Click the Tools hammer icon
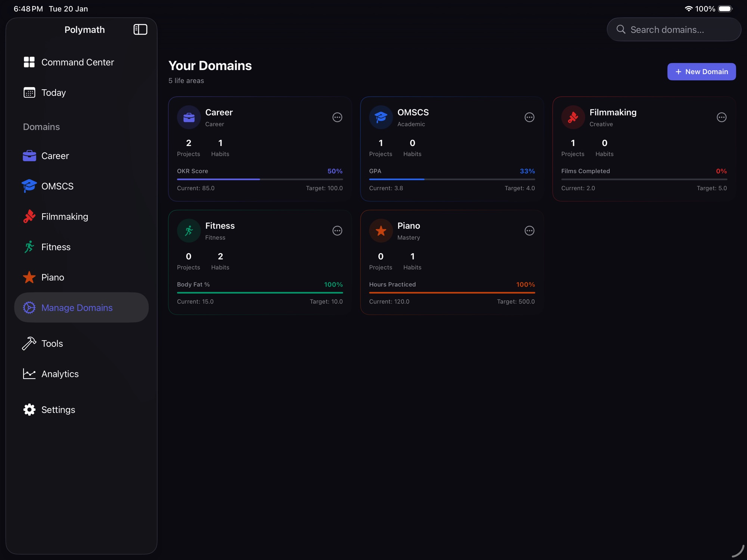 tap(29, 343)
